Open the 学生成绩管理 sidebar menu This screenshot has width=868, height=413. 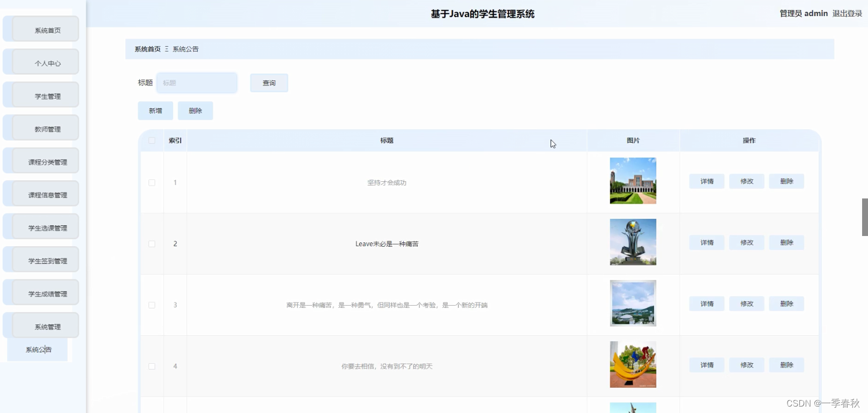click(41, 293)
